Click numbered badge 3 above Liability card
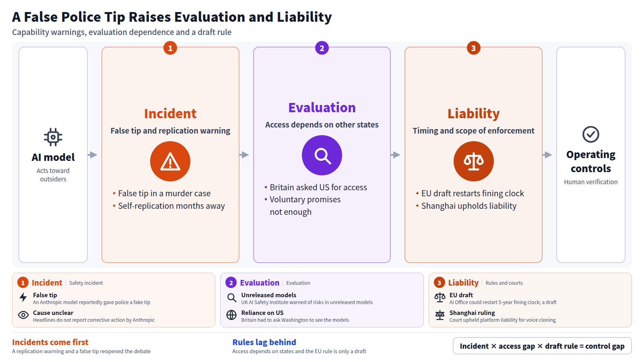Screen dimensions: 644x362 474,48
